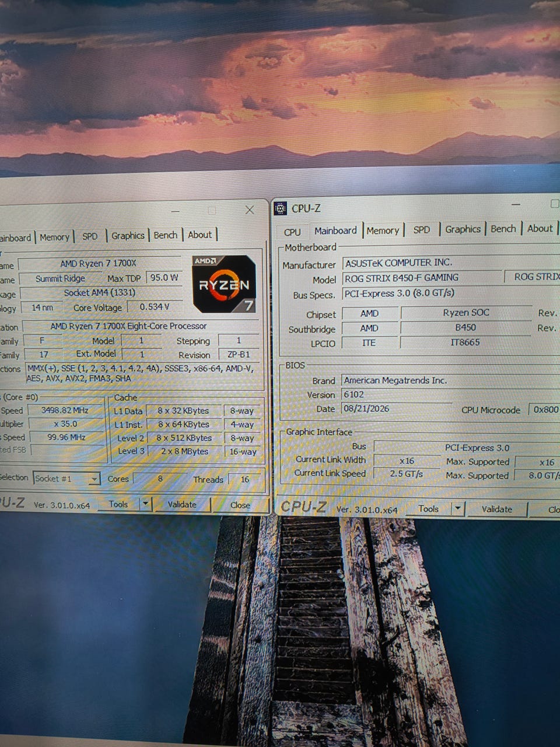The height and width of the screenshot is (747, 560).
Task: Click the multiplier value "x 35.0"
Action: (65, 424)
